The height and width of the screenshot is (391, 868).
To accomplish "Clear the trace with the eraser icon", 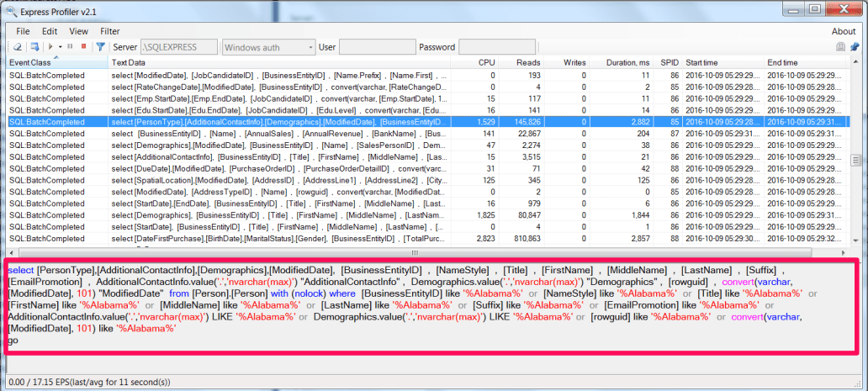I will pyautogui.click(x=17, y=47).
